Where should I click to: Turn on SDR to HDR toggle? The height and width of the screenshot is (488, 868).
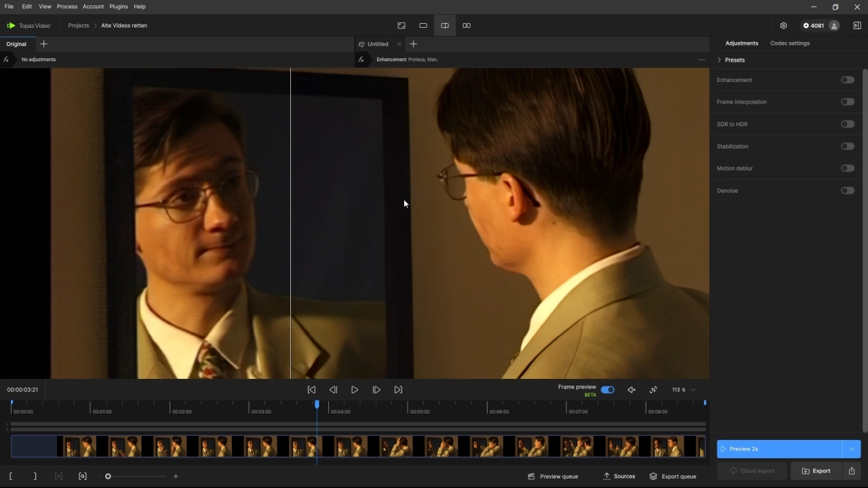tap(848, 124)
